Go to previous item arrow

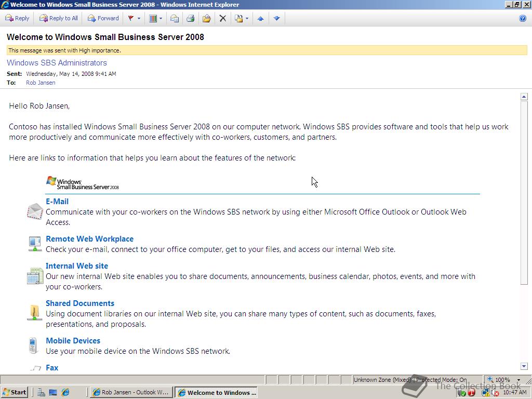(x=261, y=18)
